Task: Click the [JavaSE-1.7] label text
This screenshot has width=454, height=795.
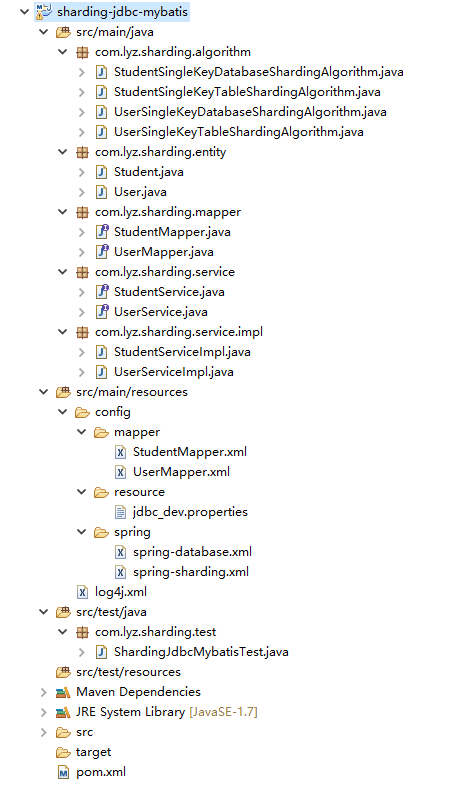Action: click(x=223, y=712)
